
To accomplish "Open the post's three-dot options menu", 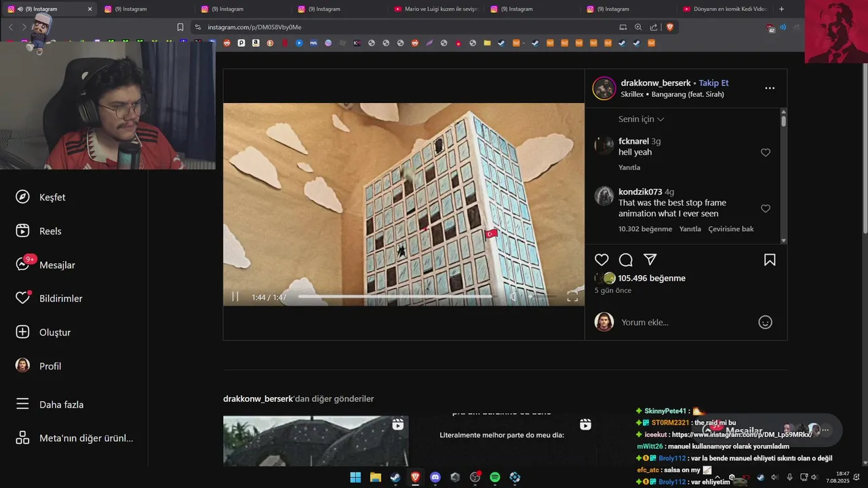I will tap(770, 88).
